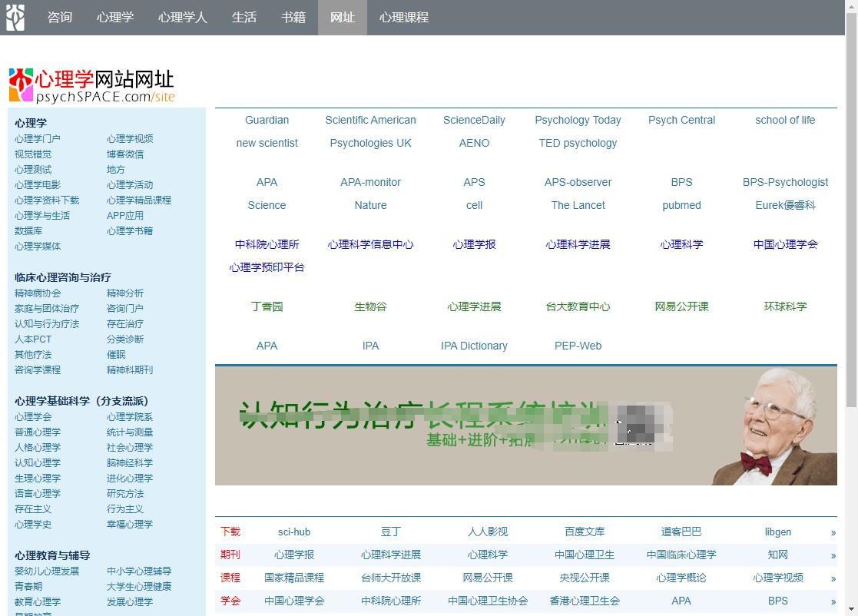The width and height of the screenshot is (858, 616).
Task: Open Psych Central link
Action: point(682,120)
